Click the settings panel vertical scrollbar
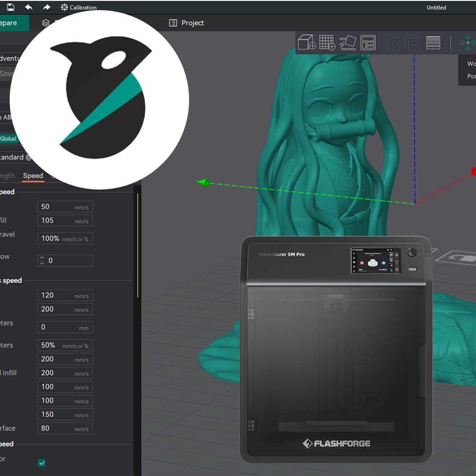 (x=138, y=245)
